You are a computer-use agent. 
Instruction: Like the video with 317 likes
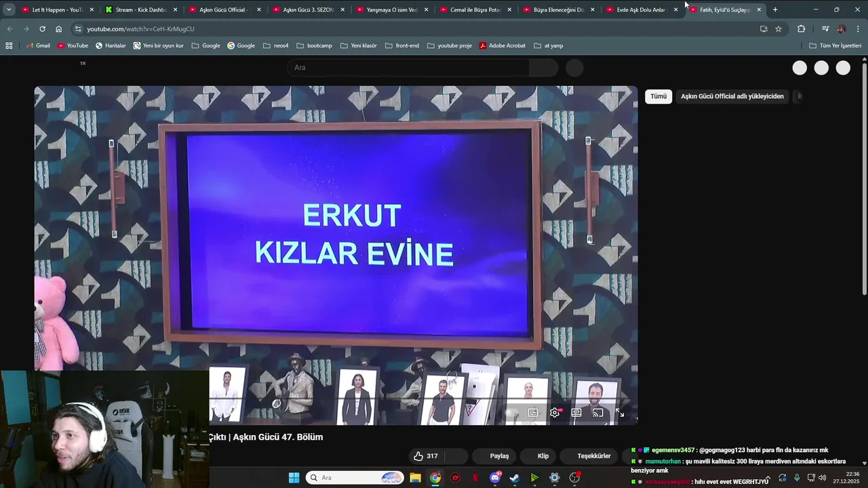pos(426,456)
